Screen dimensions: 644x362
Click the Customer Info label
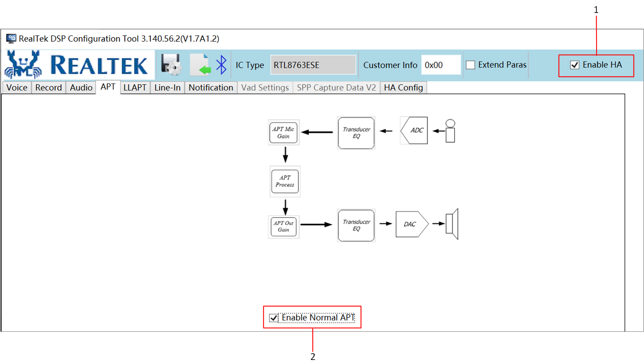click(390, 65)
